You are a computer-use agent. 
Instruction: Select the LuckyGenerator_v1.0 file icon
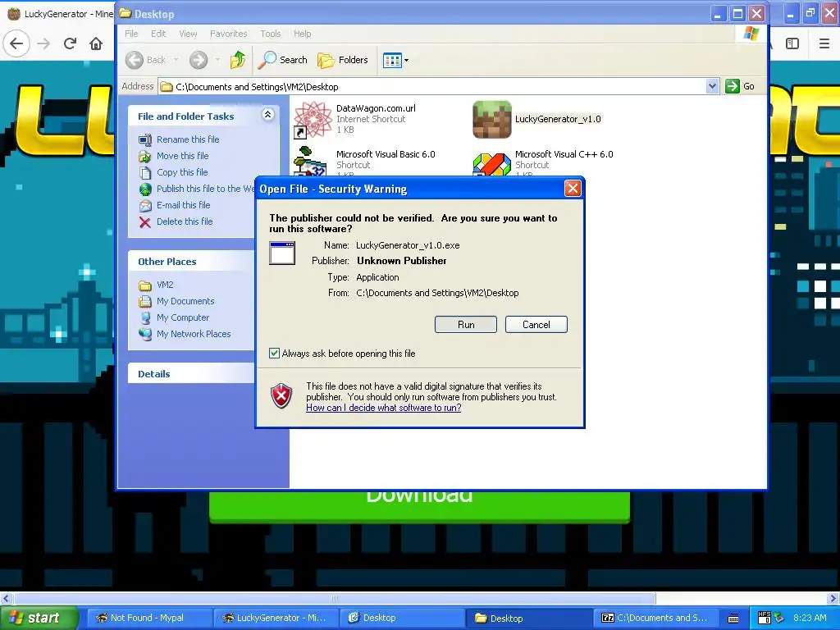click(x=492, y=119)
